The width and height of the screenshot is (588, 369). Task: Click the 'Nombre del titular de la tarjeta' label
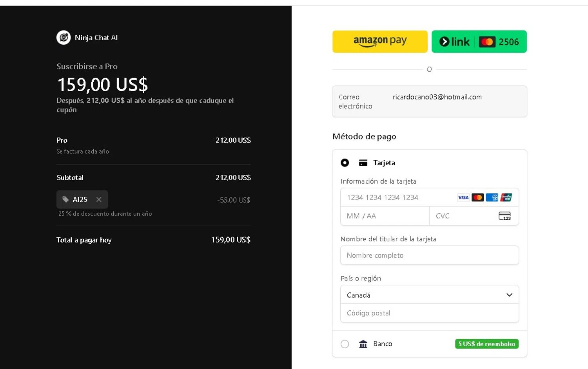(x=388, y=239)
